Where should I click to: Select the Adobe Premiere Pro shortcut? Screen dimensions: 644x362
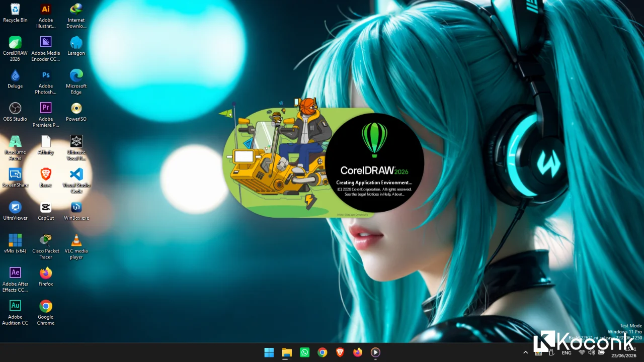pyautogui.click(x=46, y=115)
